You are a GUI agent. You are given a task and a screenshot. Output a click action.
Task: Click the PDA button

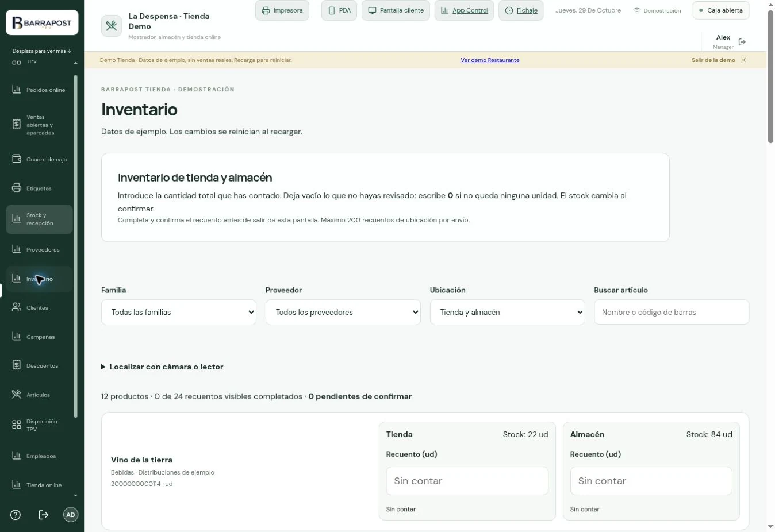coord(339,10)
